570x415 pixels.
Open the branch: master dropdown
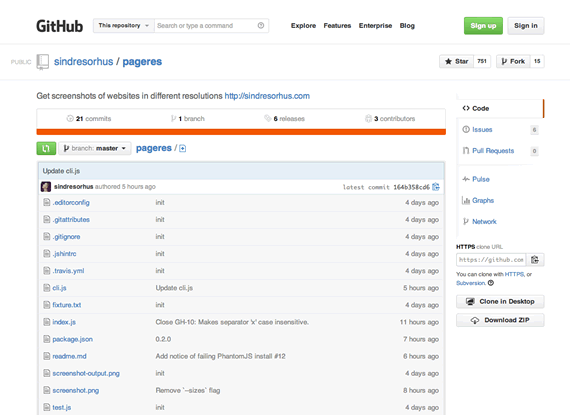click(95, 148)
